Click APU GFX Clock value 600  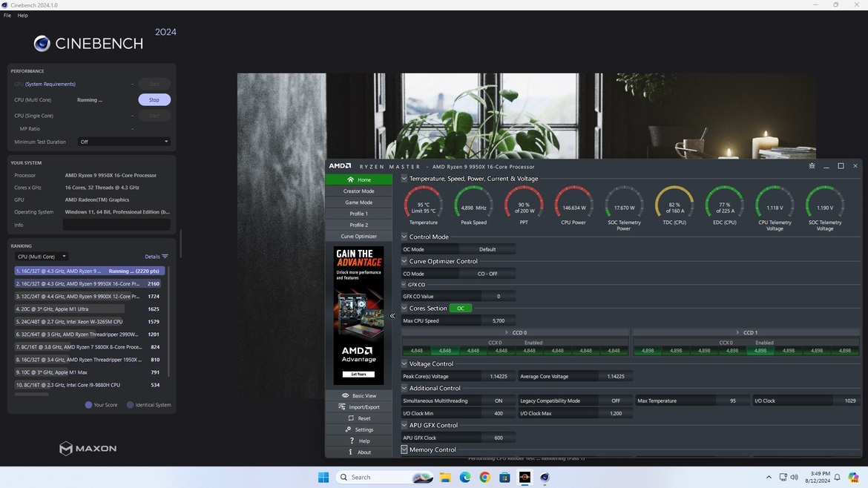pyautogui.click(x=499, y=438)
